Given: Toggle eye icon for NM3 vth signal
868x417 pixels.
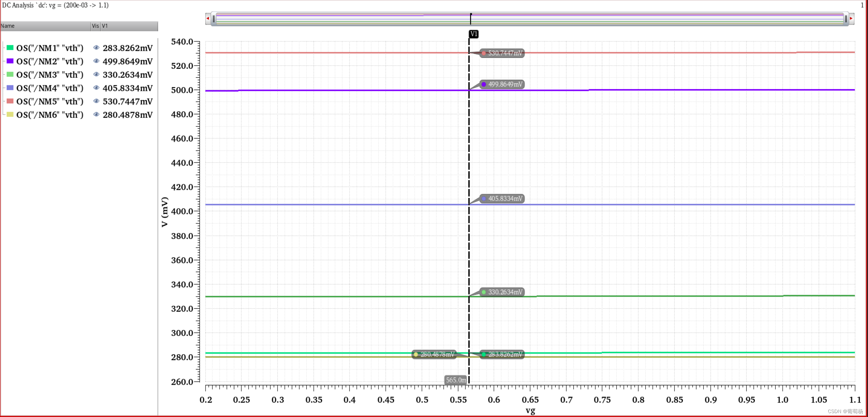Looking at the screenshot, I should pyautogui.click(x=96, y=74).
